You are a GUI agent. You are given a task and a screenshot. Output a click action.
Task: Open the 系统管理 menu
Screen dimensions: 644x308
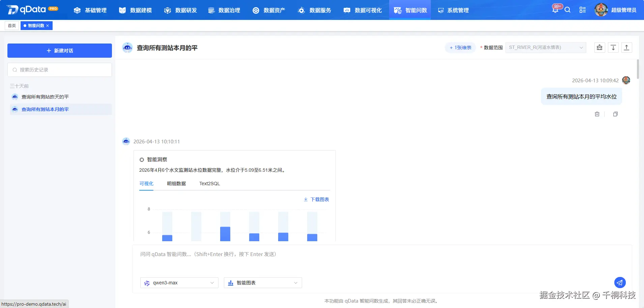(453, 10)
